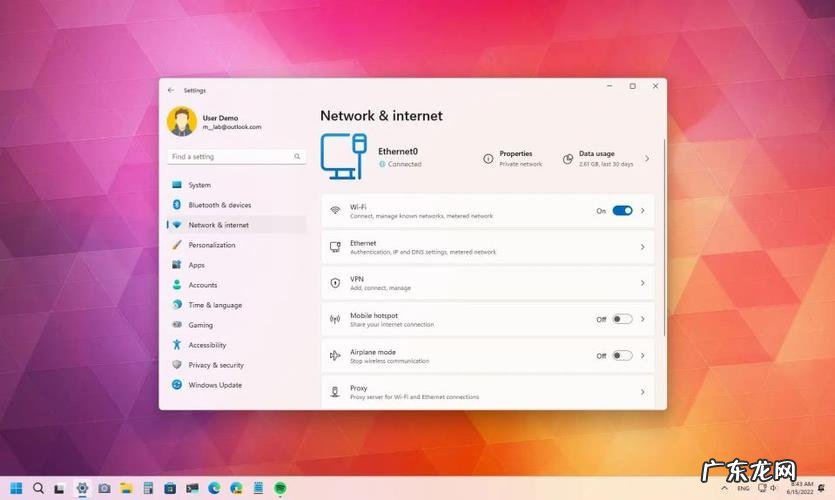835x500 pixels.
Task: Open the Calculator taskbar icon
Action: coord(149,488)
